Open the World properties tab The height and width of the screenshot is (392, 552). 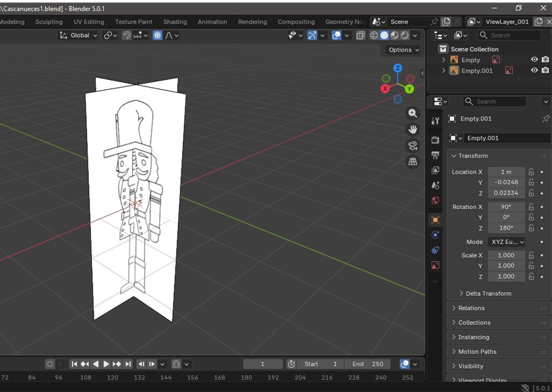[x=435, y=200]
